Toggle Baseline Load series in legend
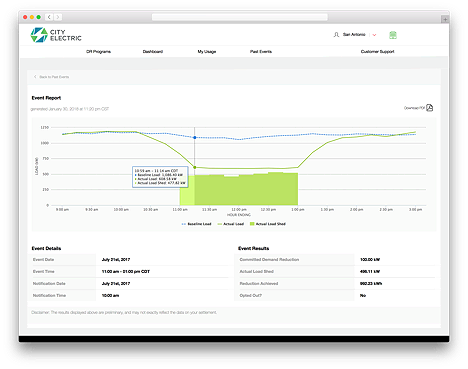The height and width of the screenshot is (369, 468). (x=196, y=224)
